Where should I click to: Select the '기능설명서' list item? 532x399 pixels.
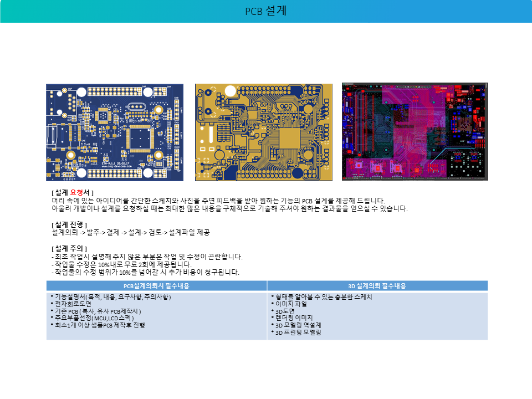point(111,297)
